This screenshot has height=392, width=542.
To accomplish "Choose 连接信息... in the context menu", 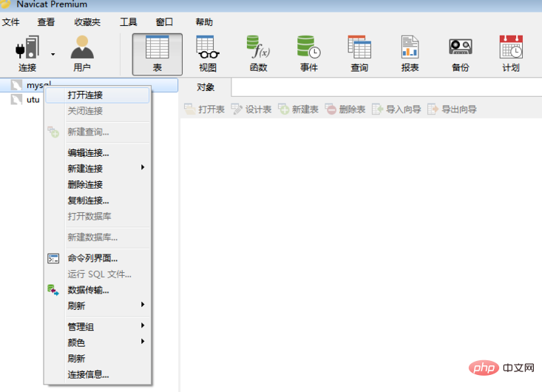I will (x=98, y=374).
